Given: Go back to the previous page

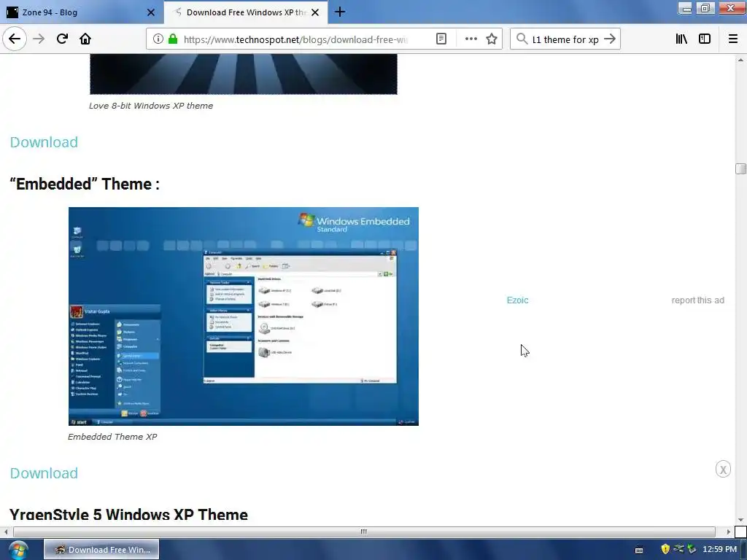Looking at the screenshot, I should [x=15, y=39].
